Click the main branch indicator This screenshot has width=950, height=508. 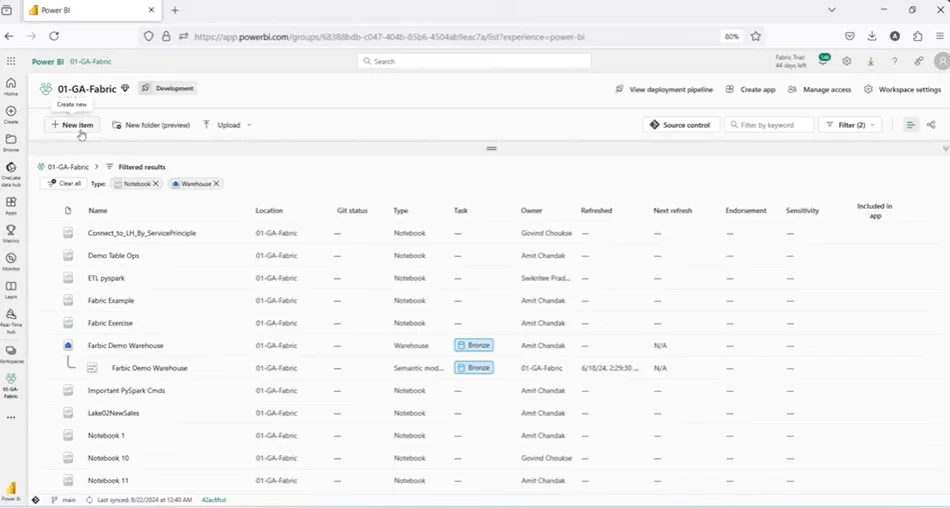[x=64, y=500]
